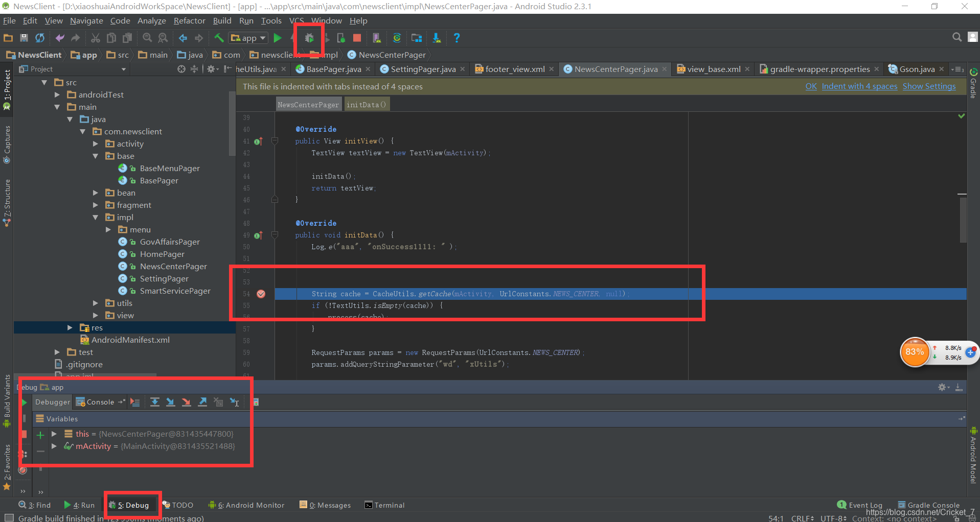980x522 pixels.
Task: Stop the running app with the red square
Action: [357, 37]
